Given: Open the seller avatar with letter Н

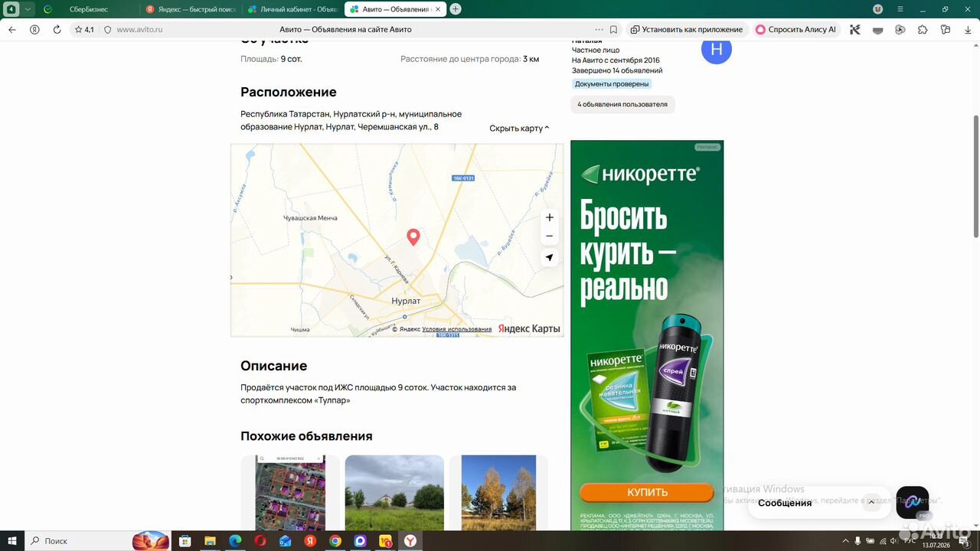Looking at the screenshot, I should click(717, 50).
